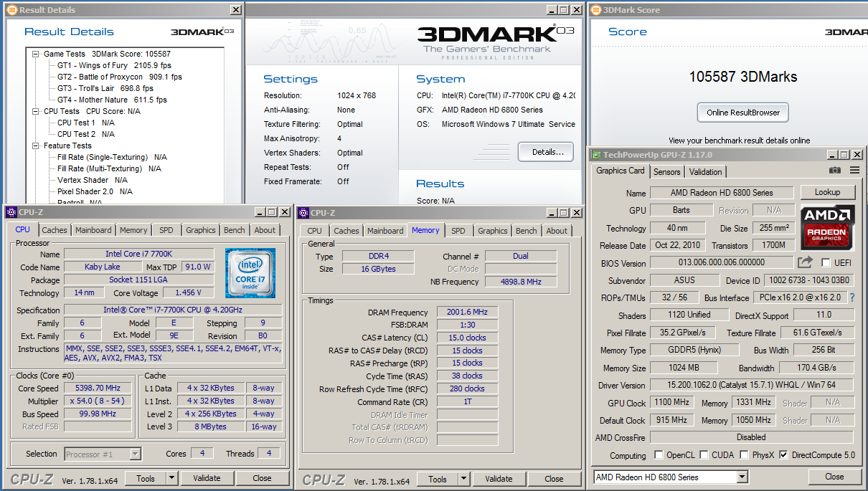Screen dimensions: 868x491
Task: Open Bench tab in left CPU-Z
Action: [235, 230]
